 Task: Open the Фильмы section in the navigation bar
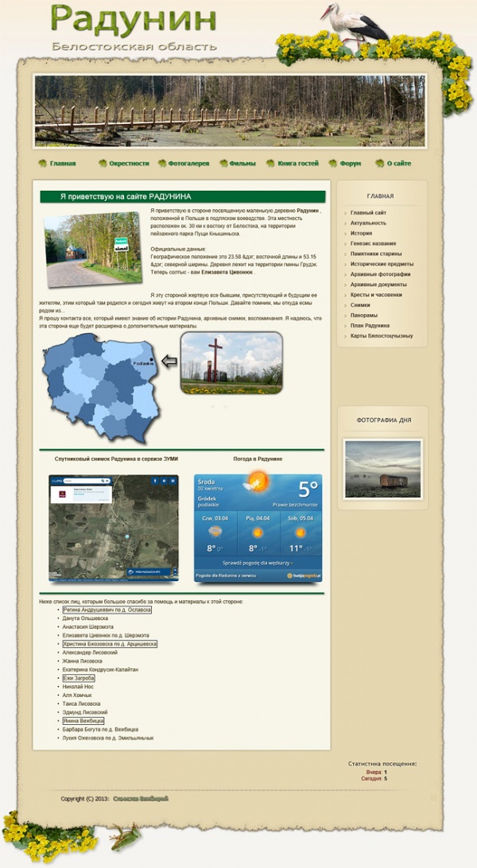coord(242,164)
